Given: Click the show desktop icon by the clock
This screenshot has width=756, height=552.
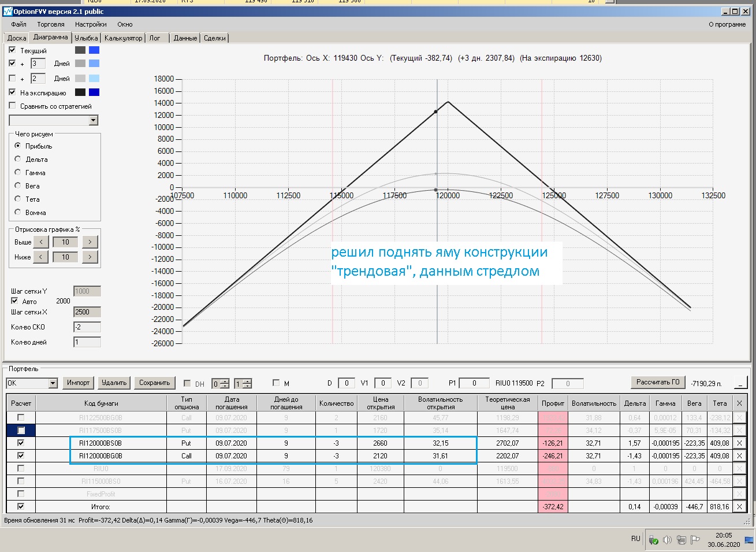Looking at the screenshot, I should tap(749, 540).
